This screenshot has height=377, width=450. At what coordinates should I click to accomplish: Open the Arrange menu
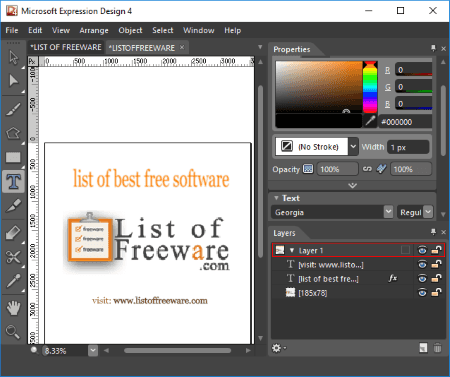[x=94, y=30]
